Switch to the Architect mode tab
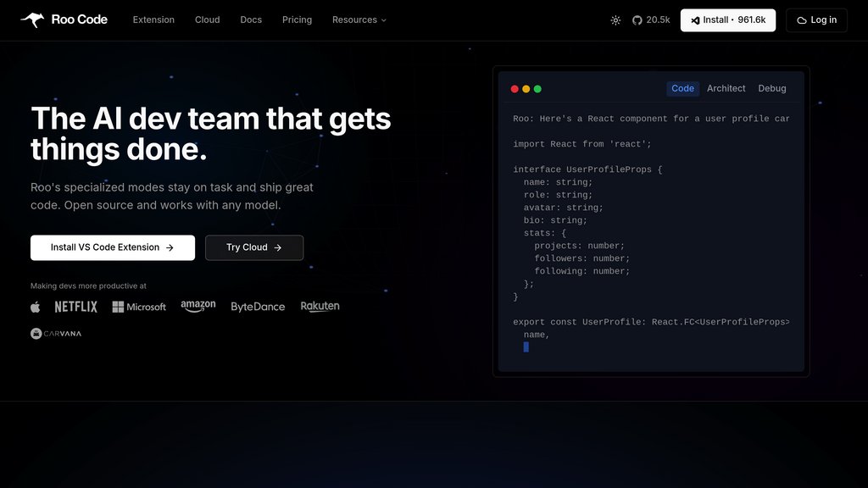 [726, 89]
